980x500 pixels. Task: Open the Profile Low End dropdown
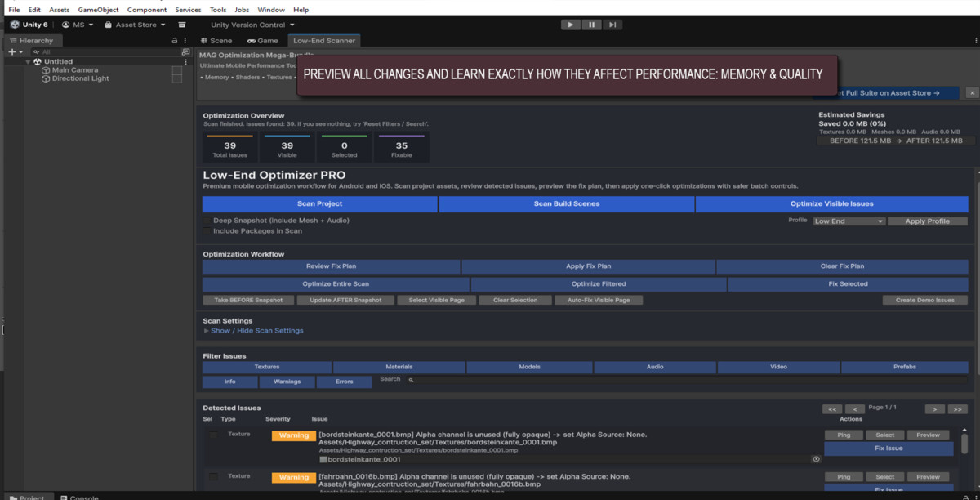pyautogui.click(x=849, y=221)
